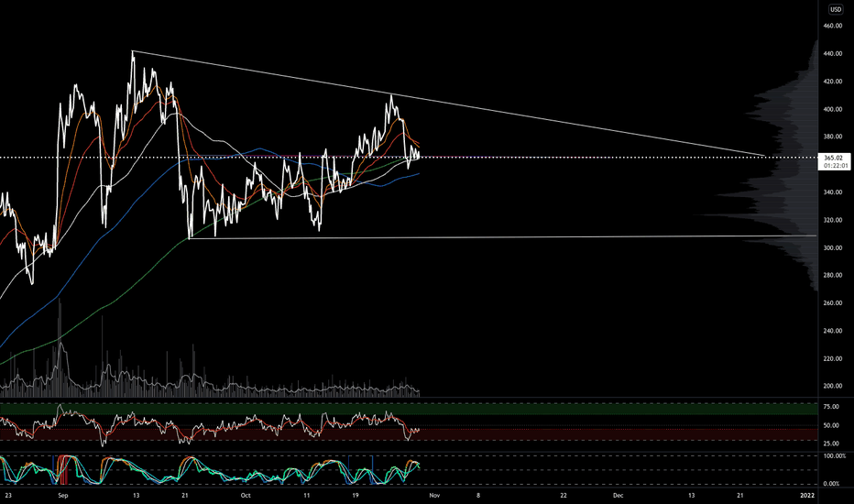This screenshot has width=854, height=504.
Task: Click the Sep date label
Action: (63, 495)
